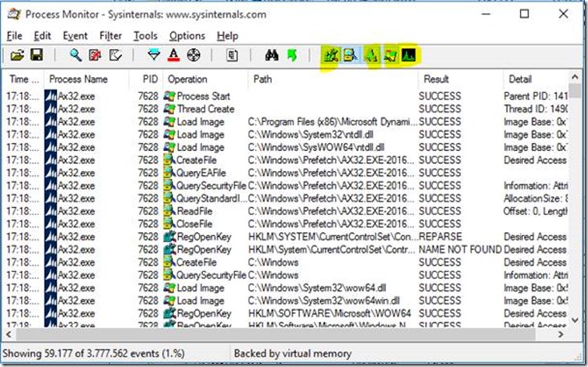Toggle Show File System Activity icon
This screenshot has width=588, height=367.
[x=350, y=55]
